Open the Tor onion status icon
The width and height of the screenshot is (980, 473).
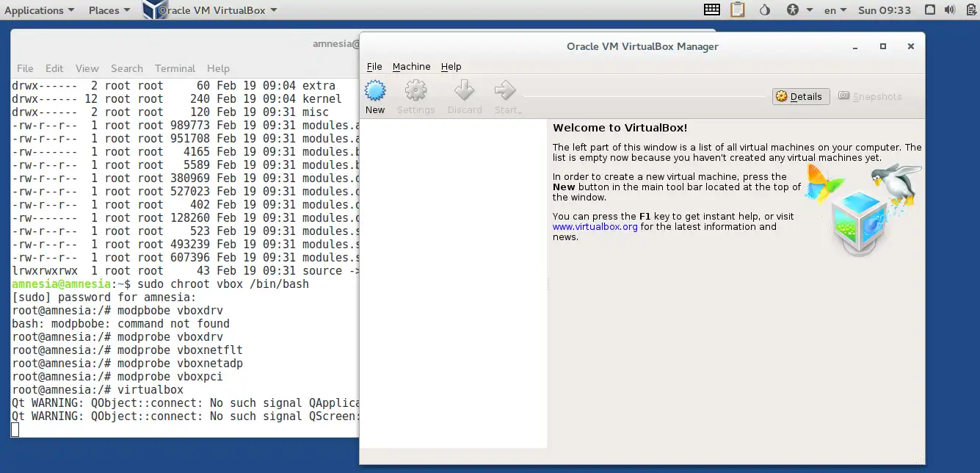(x=764, y=10)
